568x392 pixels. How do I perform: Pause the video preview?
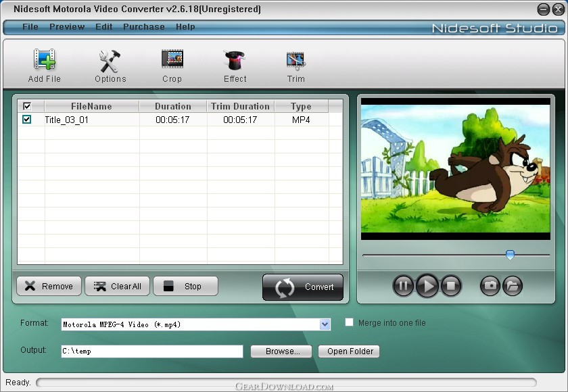(x=403, y=286)
